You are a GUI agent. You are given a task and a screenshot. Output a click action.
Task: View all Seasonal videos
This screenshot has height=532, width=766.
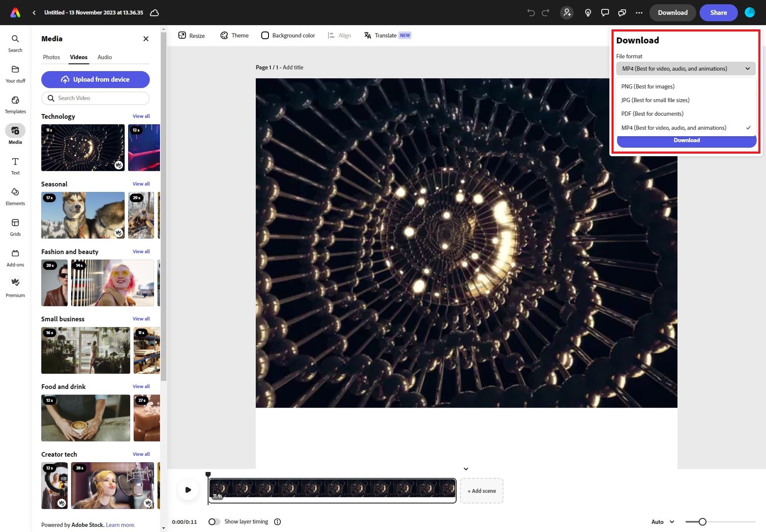141,184
